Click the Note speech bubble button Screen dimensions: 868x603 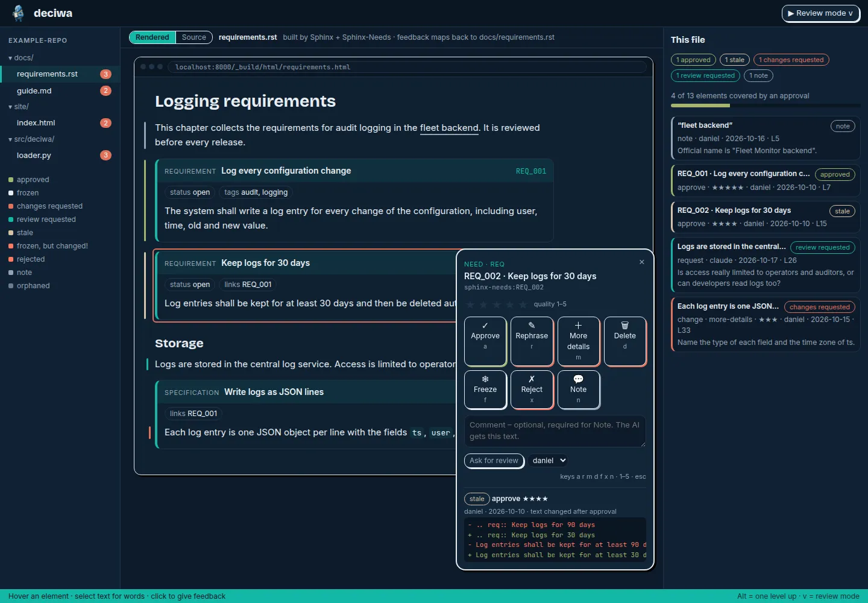click(x=578, y=390)
